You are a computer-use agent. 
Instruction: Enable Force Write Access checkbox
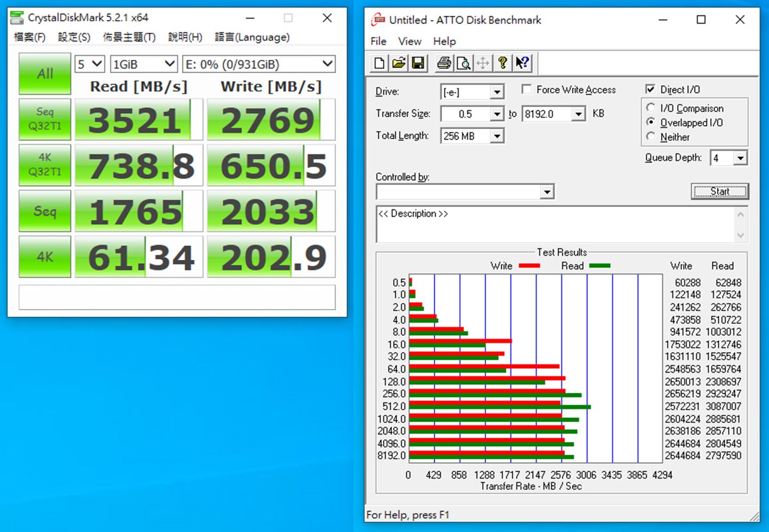point(527,89)
